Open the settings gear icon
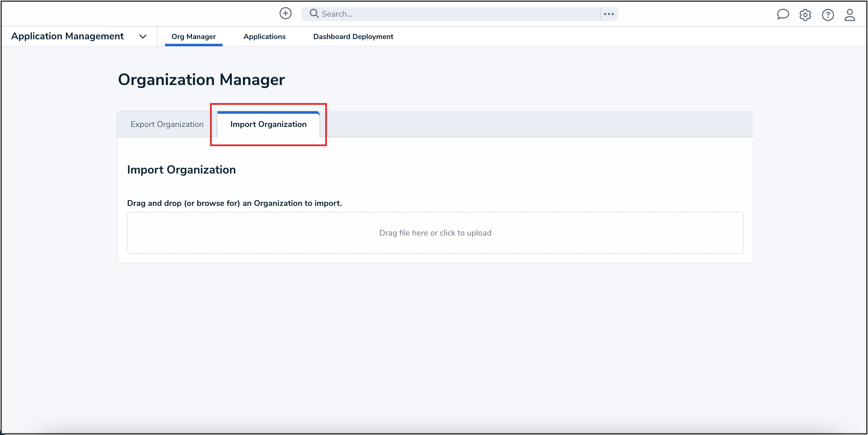Screen dimensions: 868x435 (805, 15)
